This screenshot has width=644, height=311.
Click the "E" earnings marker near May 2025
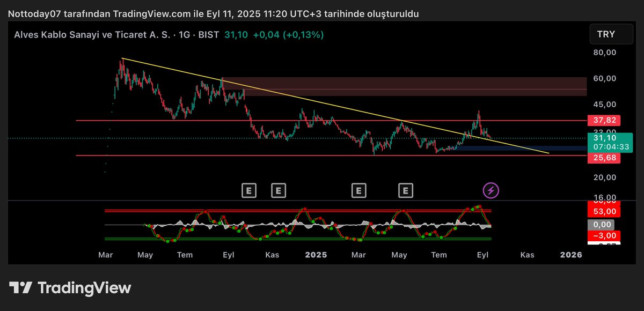click(406, 190)
